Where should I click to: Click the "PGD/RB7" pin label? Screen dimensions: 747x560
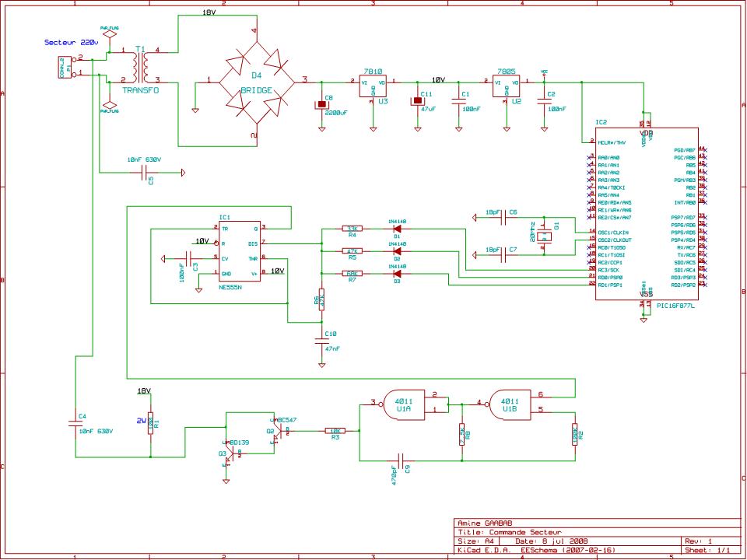[685, 150]
